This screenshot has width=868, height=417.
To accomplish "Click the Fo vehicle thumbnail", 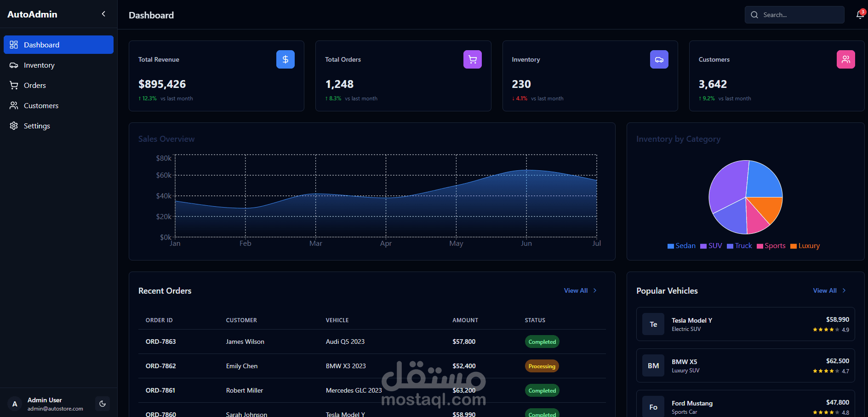I will pyautogui.click(x=653, y=407).
